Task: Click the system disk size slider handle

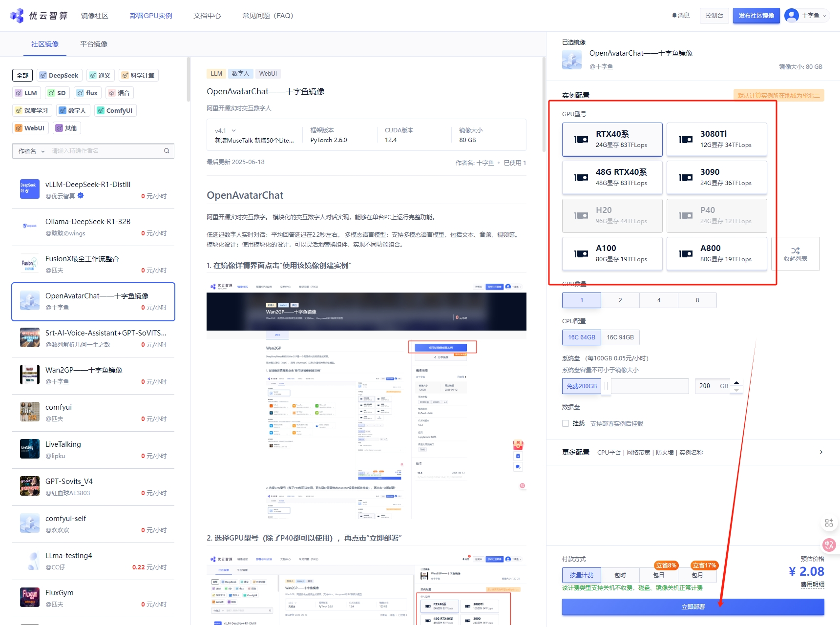Action: tap(606, 386)
